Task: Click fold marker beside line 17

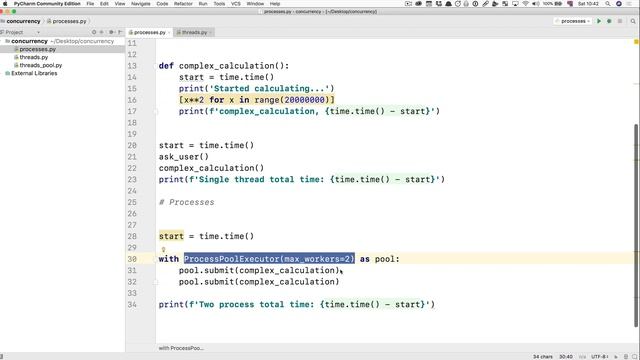Action: 156,111
